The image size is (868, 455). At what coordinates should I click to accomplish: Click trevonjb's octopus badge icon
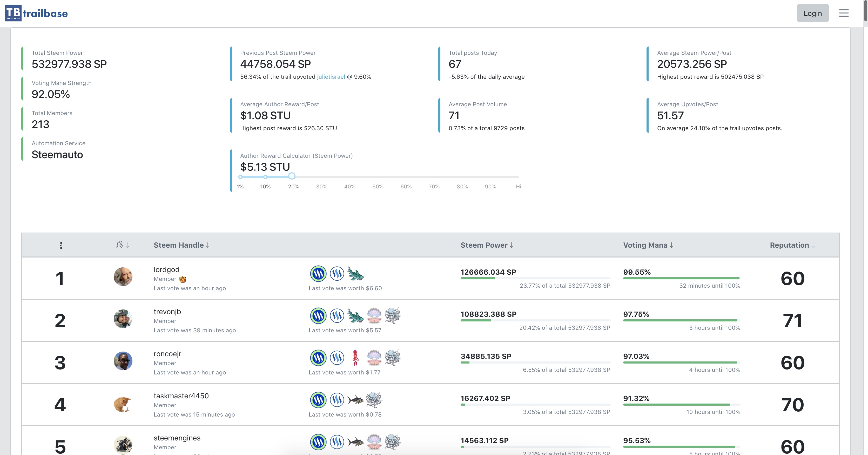coord(393,316)
